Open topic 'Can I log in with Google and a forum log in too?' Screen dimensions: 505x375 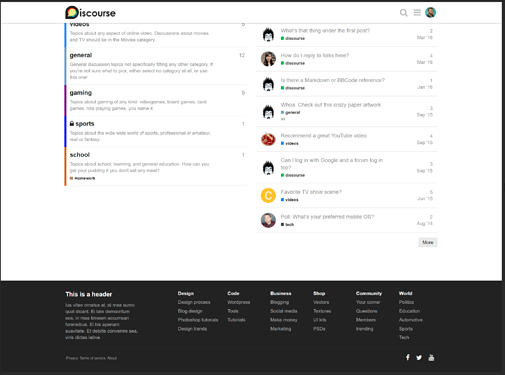tap(332, 164)
